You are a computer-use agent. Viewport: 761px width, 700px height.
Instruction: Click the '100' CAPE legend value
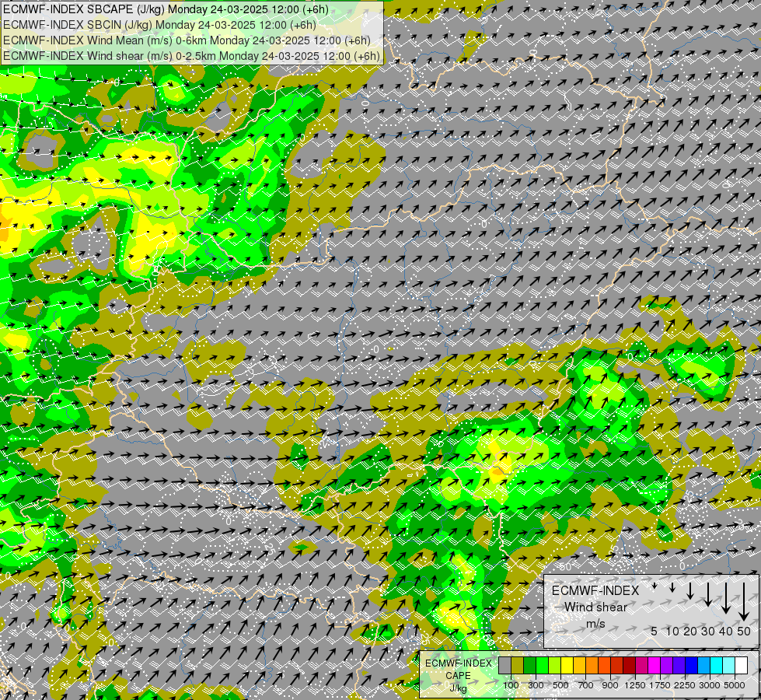coord(511,685)
